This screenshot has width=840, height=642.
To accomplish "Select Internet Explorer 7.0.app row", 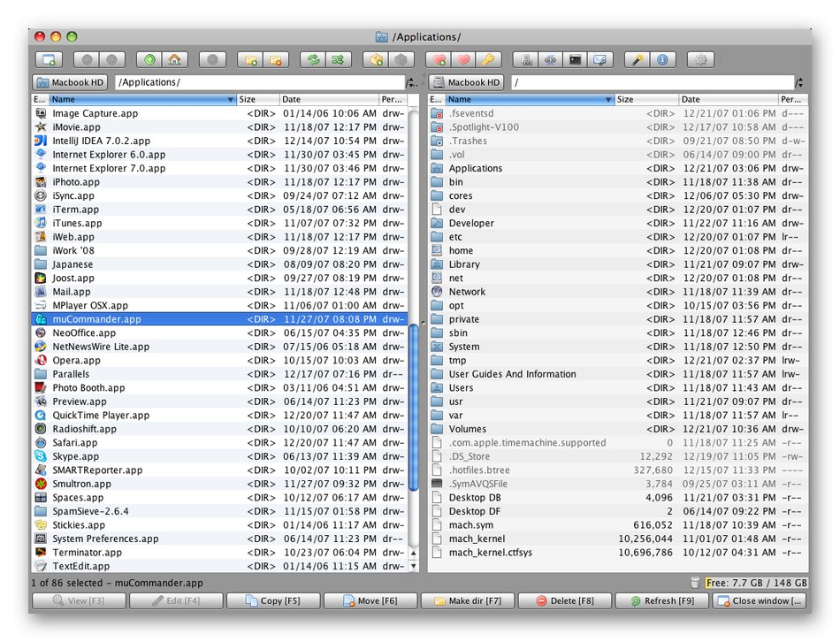I will point(219,168).
